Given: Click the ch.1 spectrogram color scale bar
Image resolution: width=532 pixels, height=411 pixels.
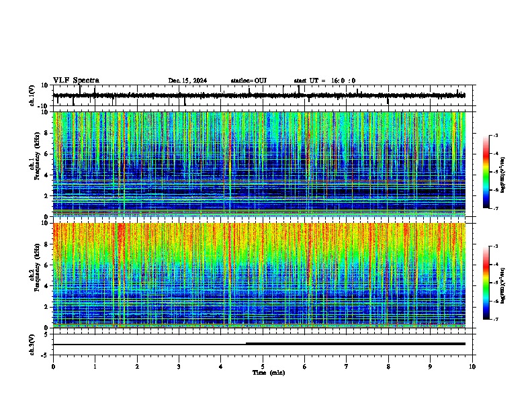Looking at the screenshot, I should point(486,172).
